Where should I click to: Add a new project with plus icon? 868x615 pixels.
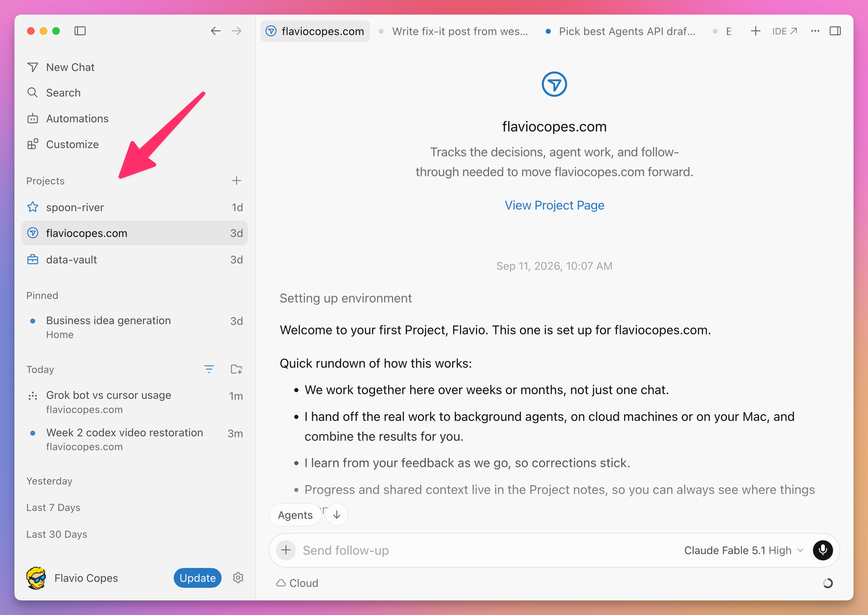tap(237, 181)
